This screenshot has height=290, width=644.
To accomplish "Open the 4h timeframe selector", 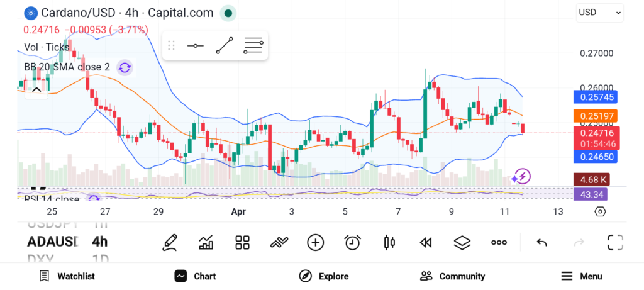I will [x=99, y=242].
